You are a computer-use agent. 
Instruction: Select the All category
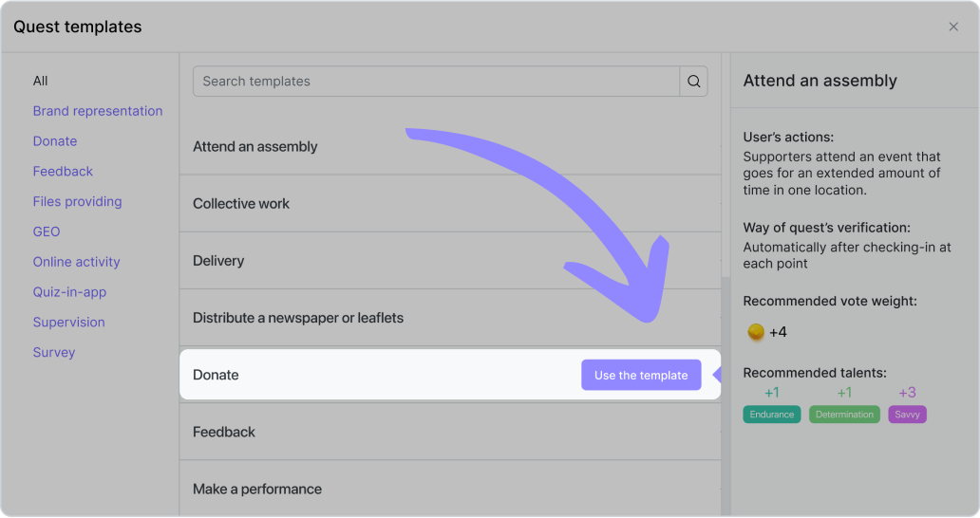tap(40, 81)
